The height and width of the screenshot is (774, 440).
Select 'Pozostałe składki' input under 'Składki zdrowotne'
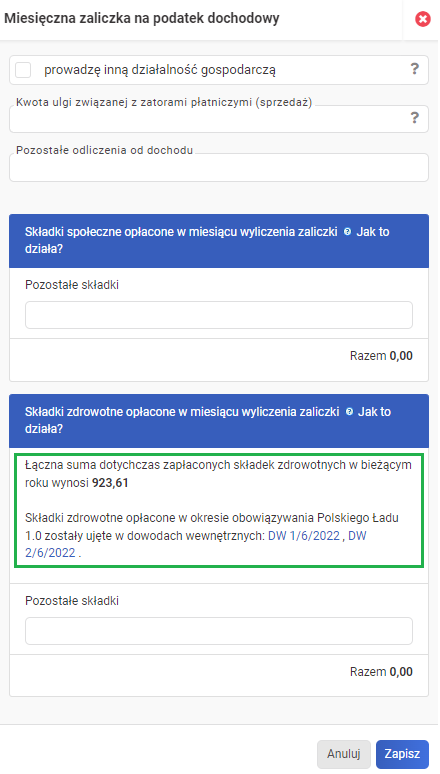pos(219,631)
